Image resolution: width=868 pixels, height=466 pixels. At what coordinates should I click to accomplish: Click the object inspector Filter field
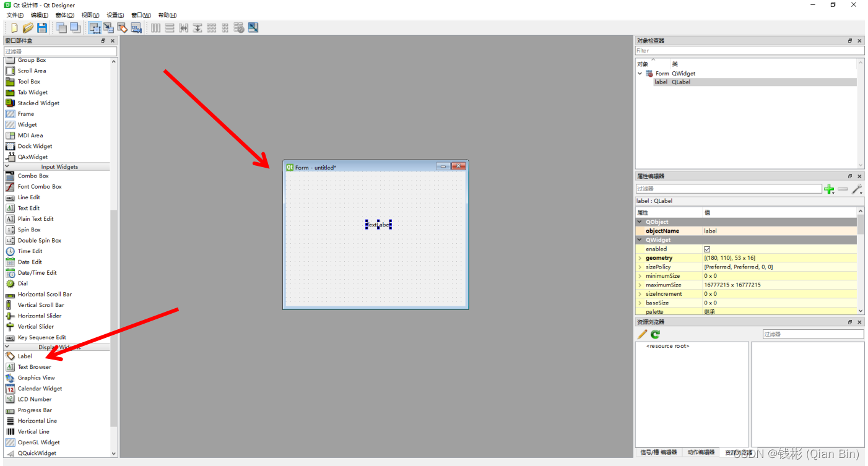pyautogui.click(x=749, y=51)
